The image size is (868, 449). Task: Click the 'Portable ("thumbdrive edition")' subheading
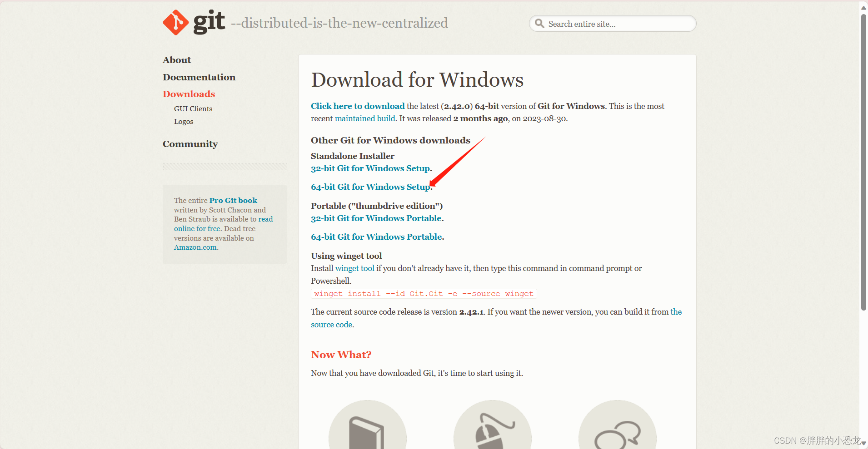377,206
